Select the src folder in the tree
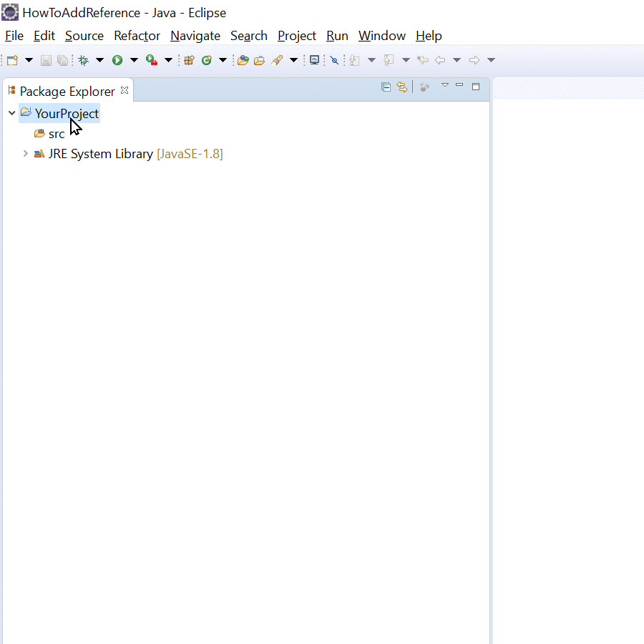The image size is (644, 644). coord(57,134)
